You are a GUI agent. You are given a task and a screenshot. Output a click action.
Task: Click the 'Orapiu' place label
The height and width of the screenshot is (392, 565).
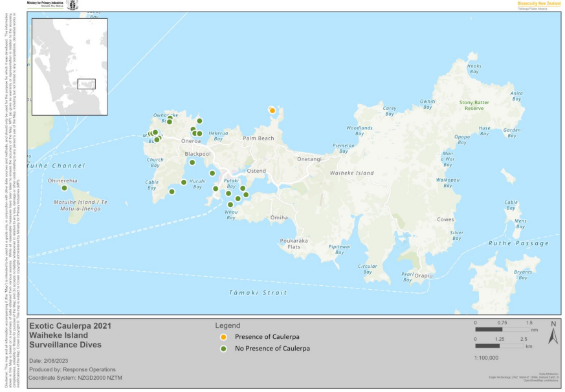click(423, 276)
